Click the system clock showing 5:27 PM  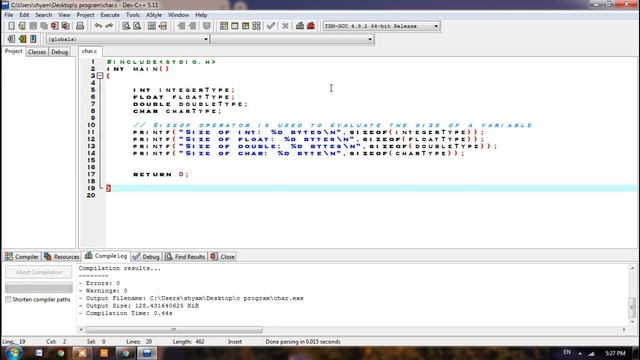click(x=615, y=353)
